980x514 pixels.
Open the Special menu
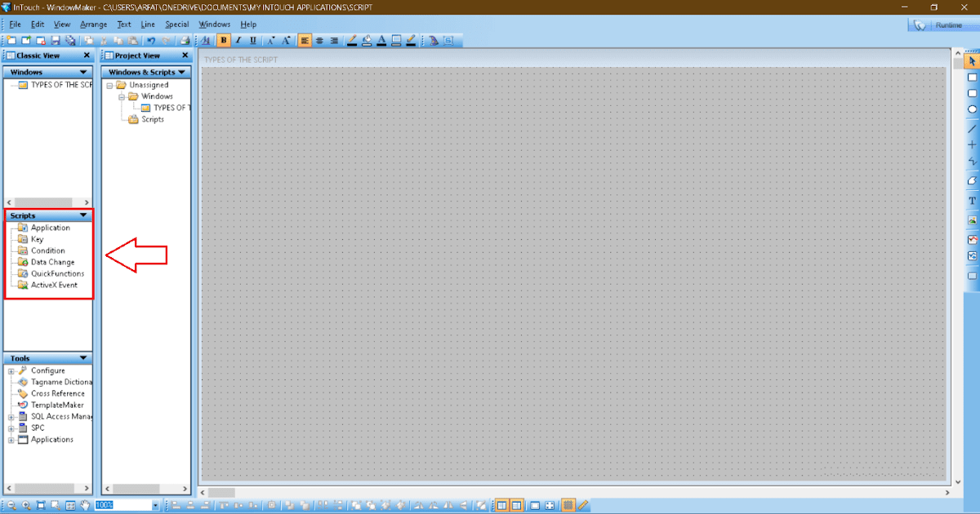pyautogui.click(x=176, y=24)
